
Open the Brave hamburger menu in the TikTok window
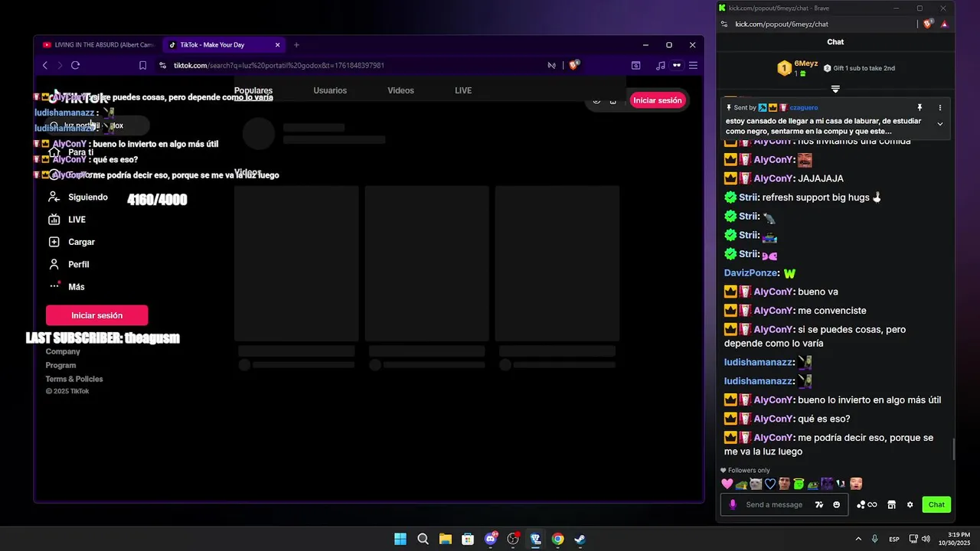(693, 66)
